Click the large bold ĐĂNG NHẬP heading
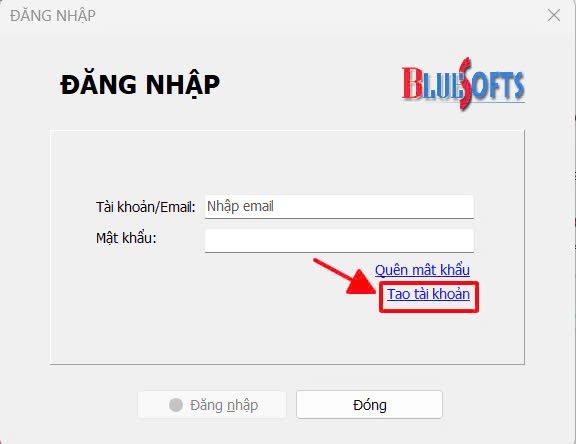576x444 pixels. pos(140,85)
